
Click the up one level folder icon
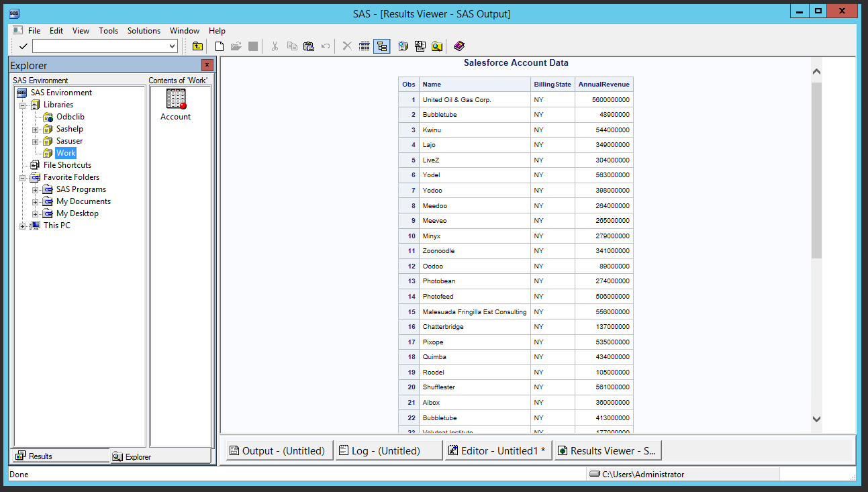[x=197, y=46]
